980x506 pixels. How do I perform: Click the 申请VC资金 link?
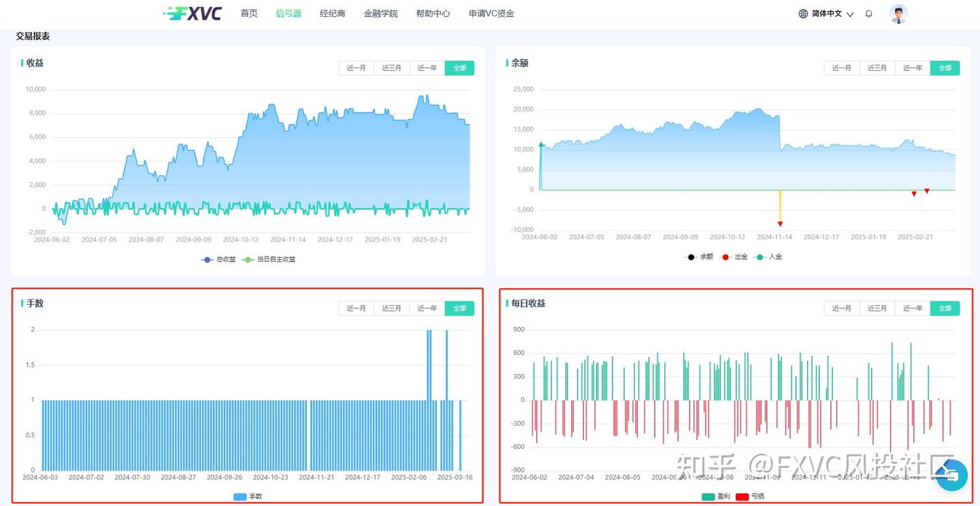491,14
